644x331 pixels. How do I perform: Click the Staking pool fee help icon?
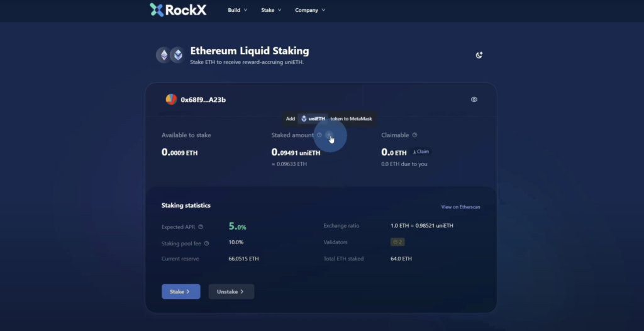[x=206, y=244]
